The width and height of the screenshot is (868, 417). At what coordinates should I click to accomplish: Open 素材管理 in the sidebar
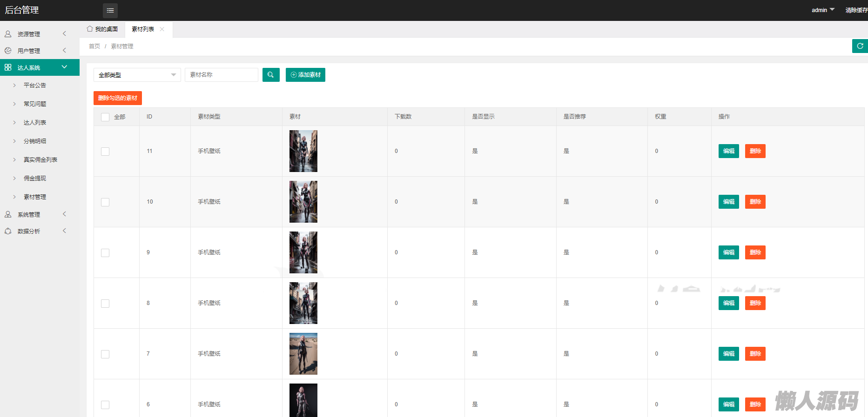click(35, 197)
